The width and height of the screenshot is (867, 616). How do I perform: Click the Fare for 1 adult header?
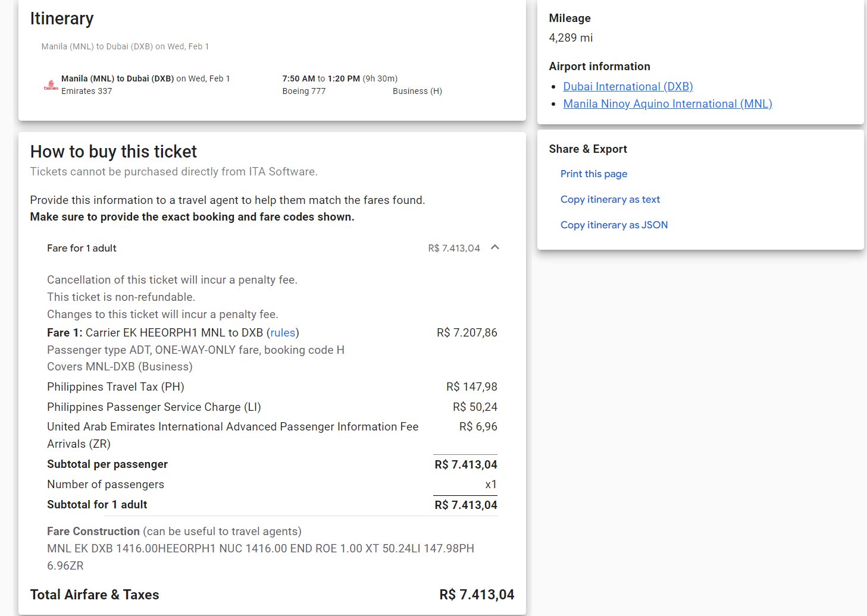point(82,248)
